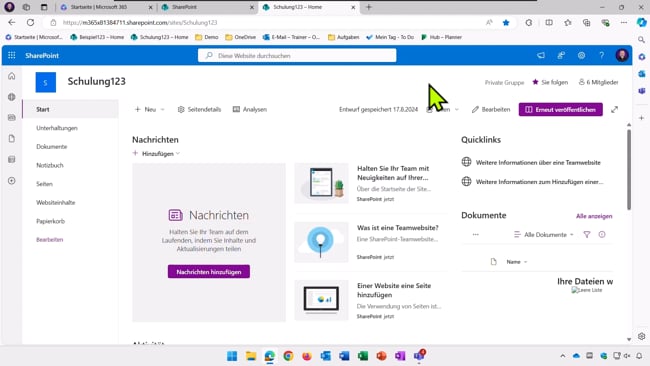Open Teams from the Windows taskbar

point(419,356)
